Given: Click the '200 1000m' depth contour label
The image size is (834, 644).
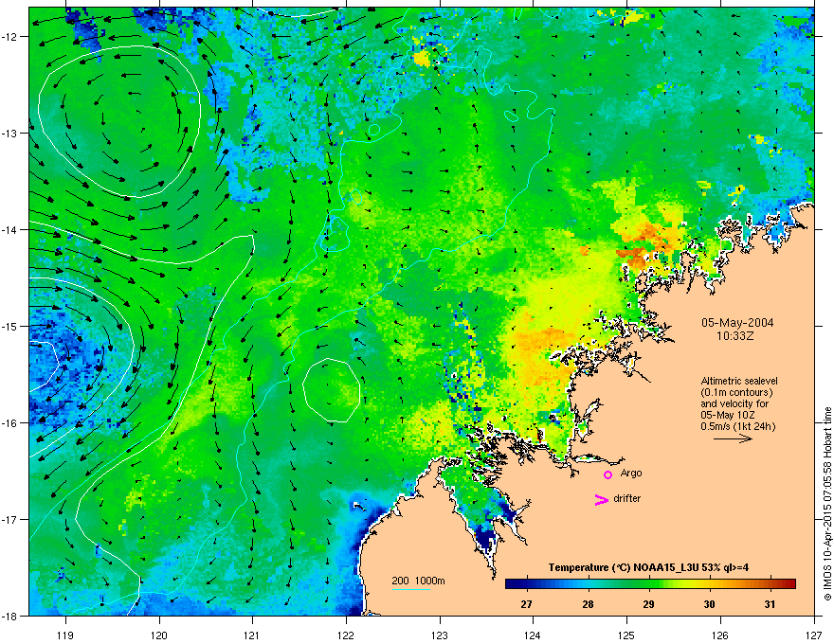Looking at the screenshot, I should pyautogui.click(x=418, y=581).
